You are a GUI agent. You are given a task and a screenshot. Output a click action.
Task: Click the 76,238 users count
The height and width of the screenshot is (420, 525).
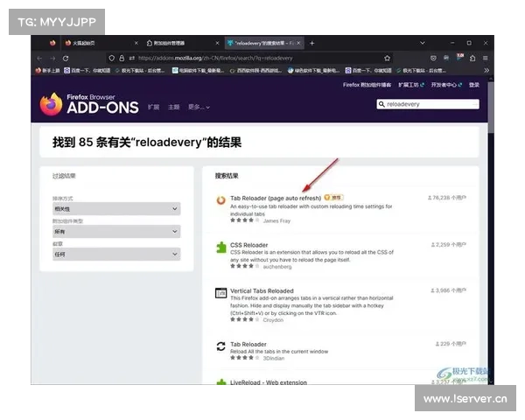[447, 198]
